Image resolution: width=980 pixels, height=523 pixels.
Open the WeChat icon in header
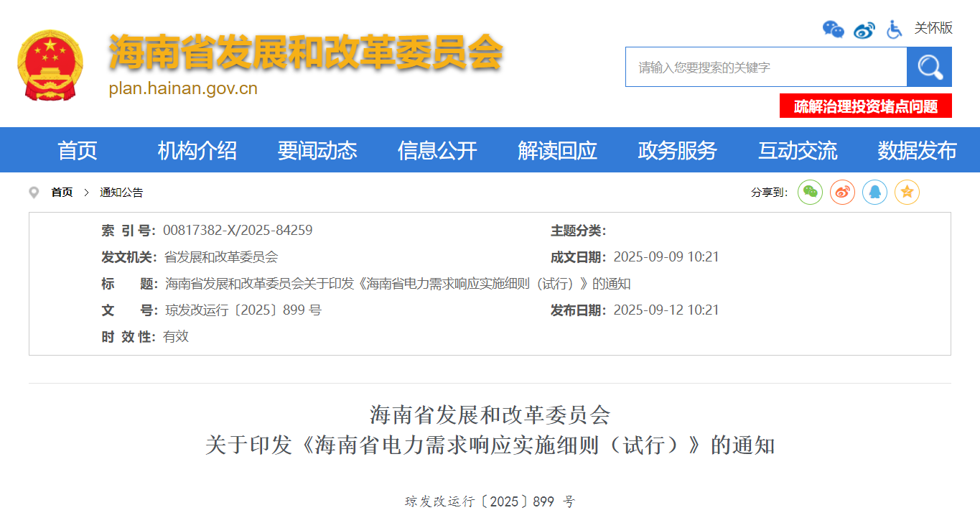coord(833,29)
